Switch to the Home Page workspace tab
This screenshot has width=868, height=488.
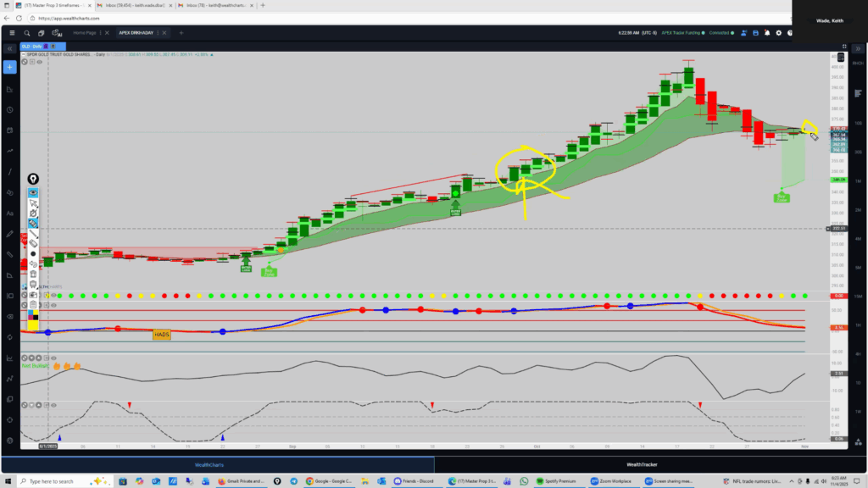[x=85, y=33]
